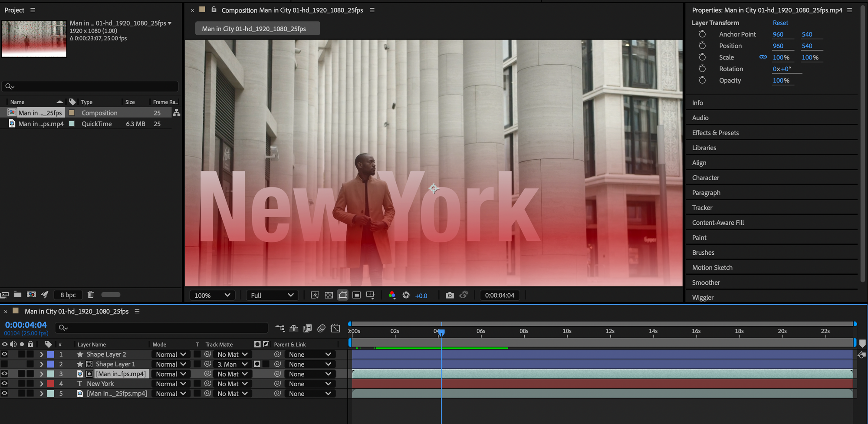Hide the New York text layer

[x=4, y=384]
